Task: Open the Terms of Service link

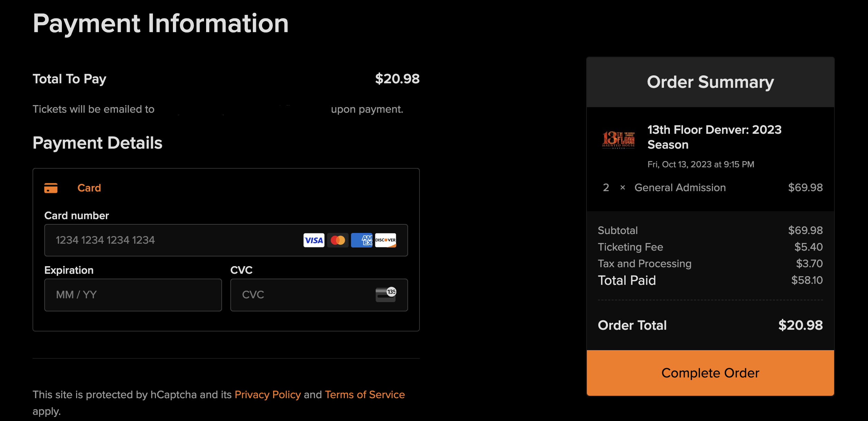Action: pyautogui.click(x=364, y=394)
